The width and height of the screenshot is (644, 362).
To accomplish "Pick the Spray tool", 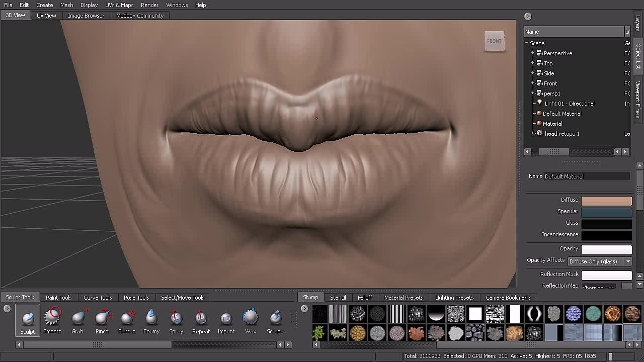I will point(176,320).
